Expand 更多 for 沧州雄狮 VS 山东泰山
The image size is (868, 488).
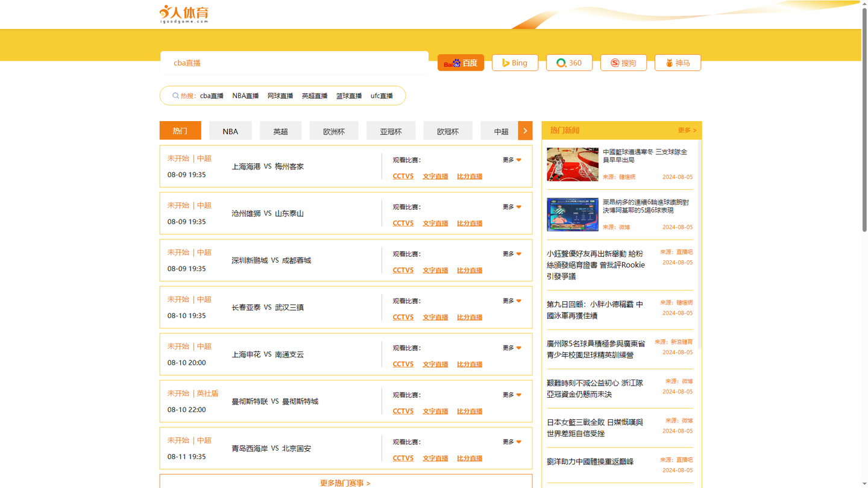[x=512, y=207]
